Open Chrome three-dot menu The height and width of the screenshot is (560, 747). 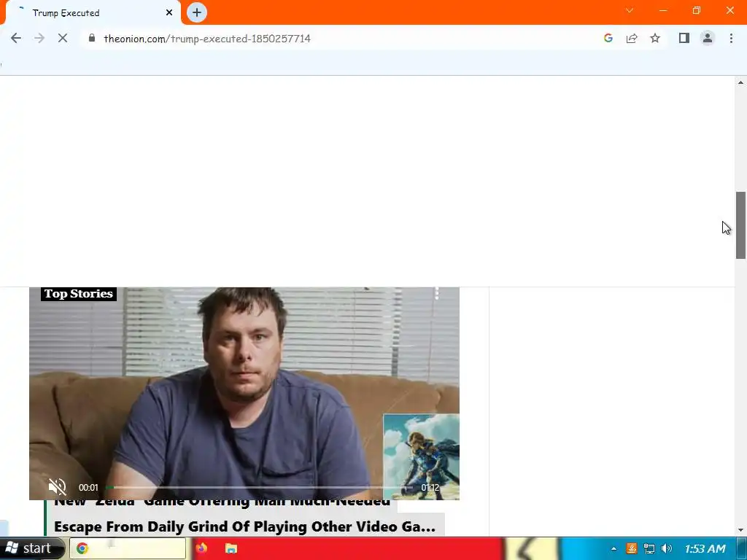click(731, 38)
